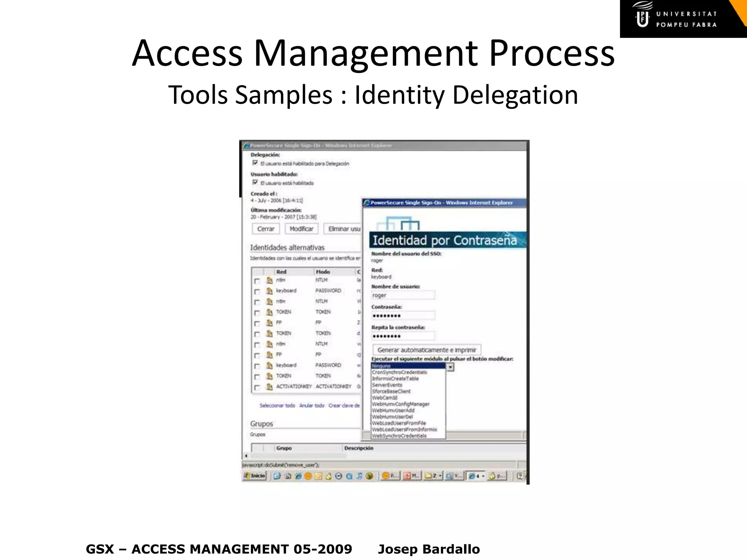Click the Crear clave de link
747x560 pixels.
tap(344, 405)
